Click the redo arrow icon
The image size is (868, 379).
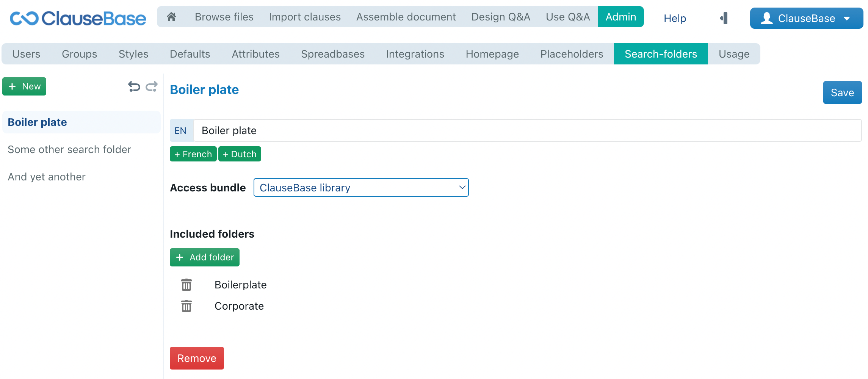pyautogui.click(x=152, y=87)
